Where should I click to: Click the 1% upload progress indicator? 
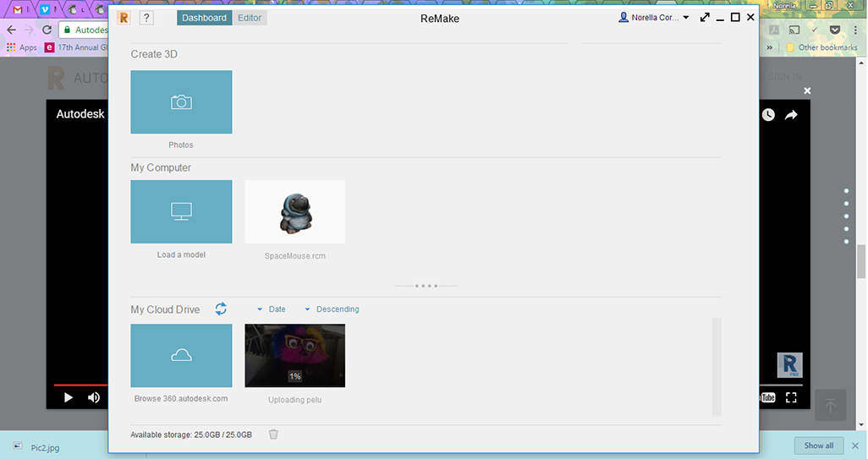(x=295, y=376)
